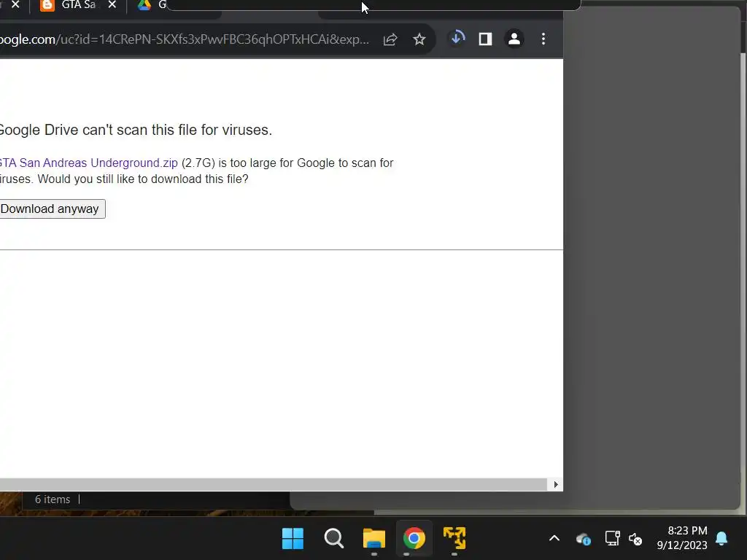Open Windows Search from the taskbar
The image size is (747, 560).
(x=333, y=539)
